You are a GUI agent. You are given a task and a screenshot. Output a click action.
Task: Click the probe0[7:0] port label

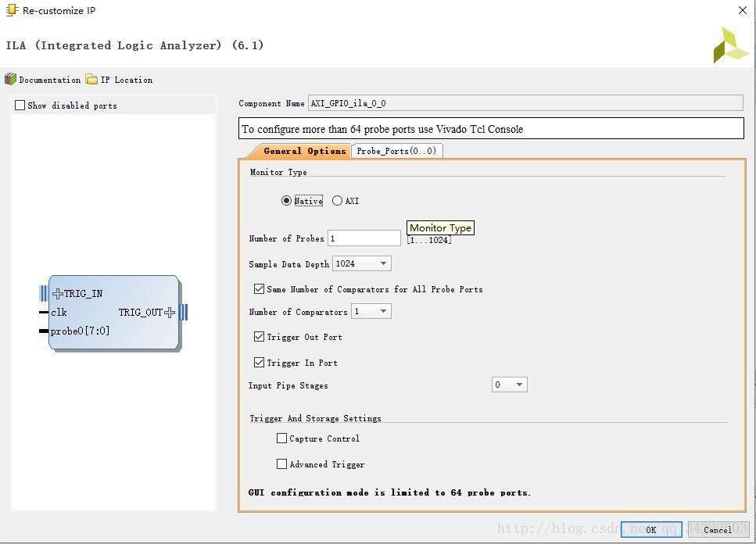80,331
